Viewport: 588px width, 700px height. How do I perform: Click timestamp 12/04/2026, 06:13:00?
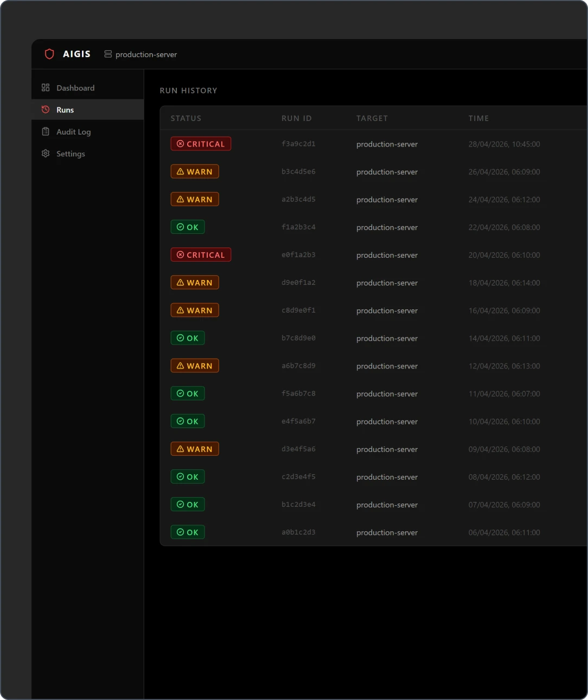pyautogui.click(x=504, y=366)
